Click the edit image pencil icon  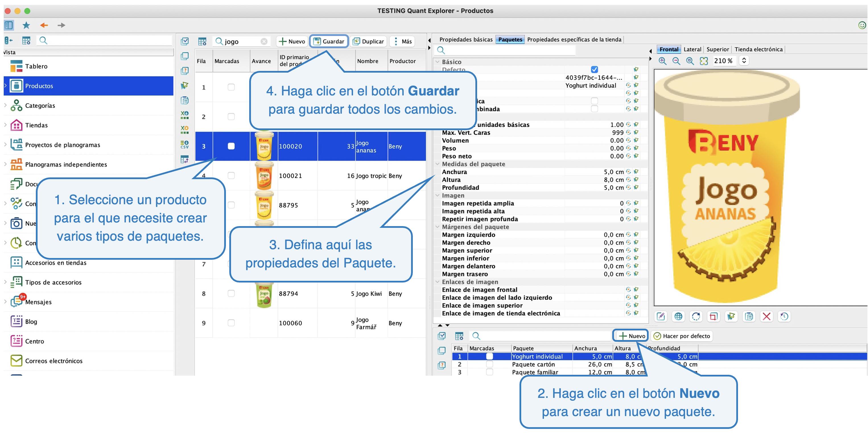[661, 316]
